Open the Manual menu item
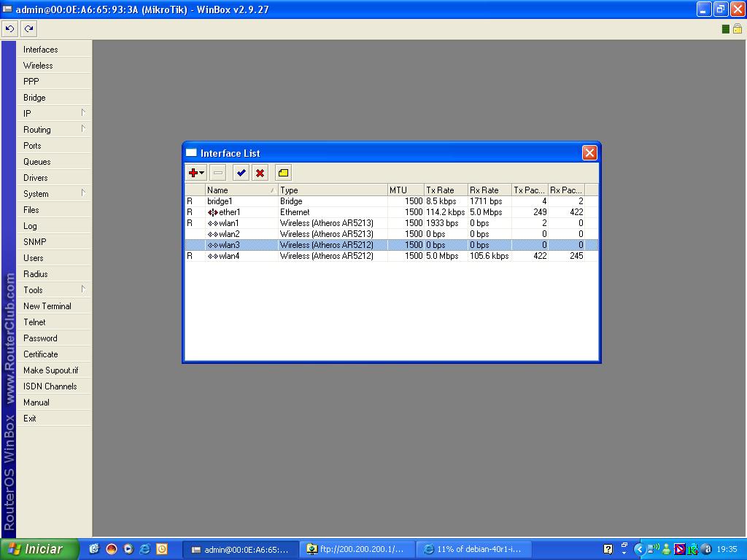 pyautogui.click(x=54, y=402)
